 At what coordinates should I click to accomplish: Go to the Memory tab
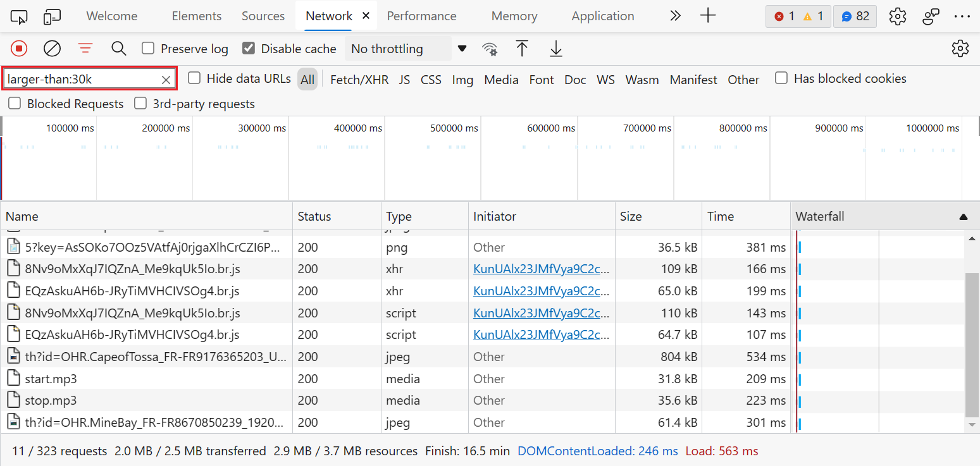pos(514,16)
